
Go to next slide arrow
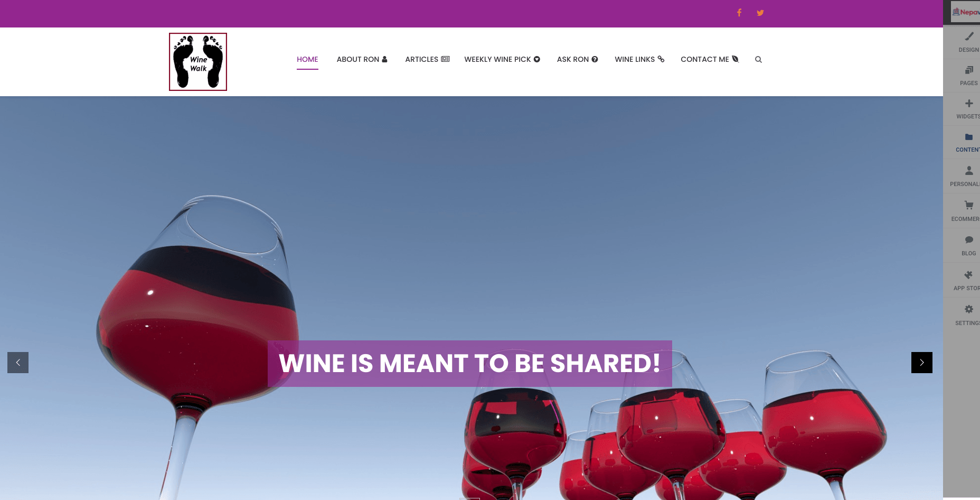pyautogui.click(x=922, y=363)
